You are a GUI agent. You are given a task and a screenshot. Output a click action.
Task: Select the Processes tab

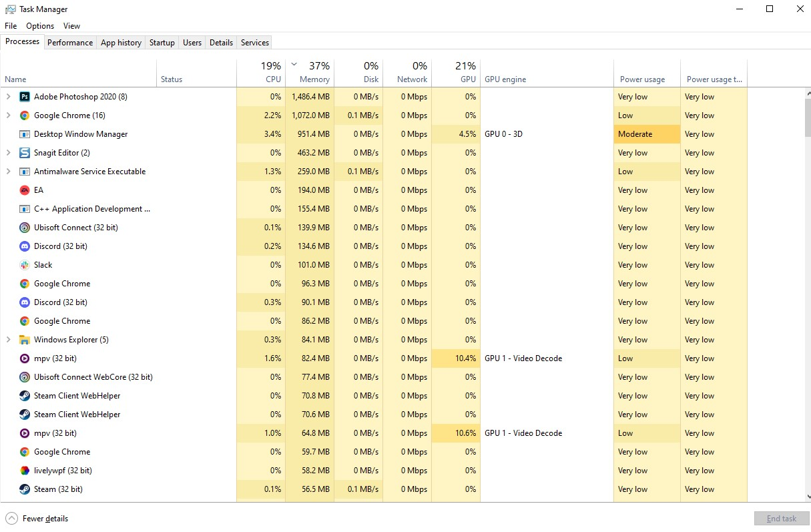point(23,41)
